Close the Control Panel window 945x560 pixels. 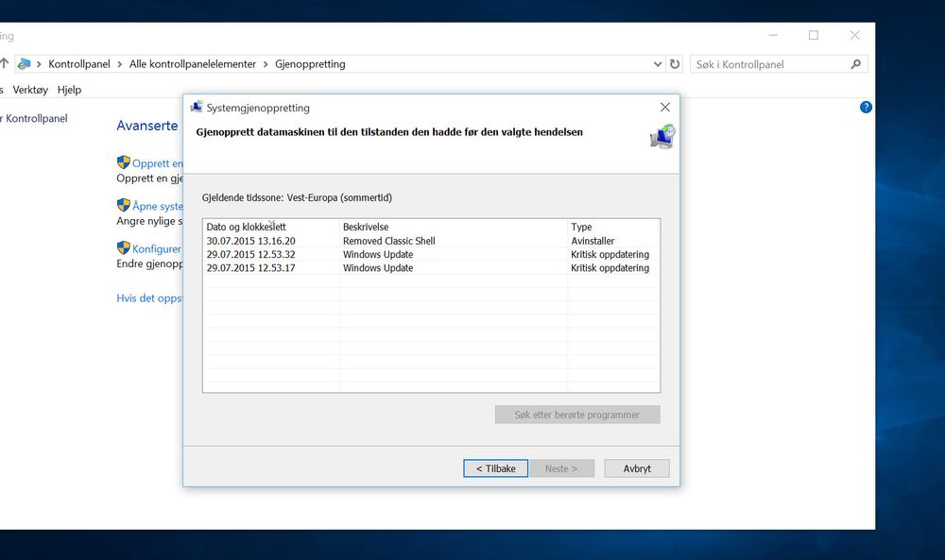tap(854, 36)
